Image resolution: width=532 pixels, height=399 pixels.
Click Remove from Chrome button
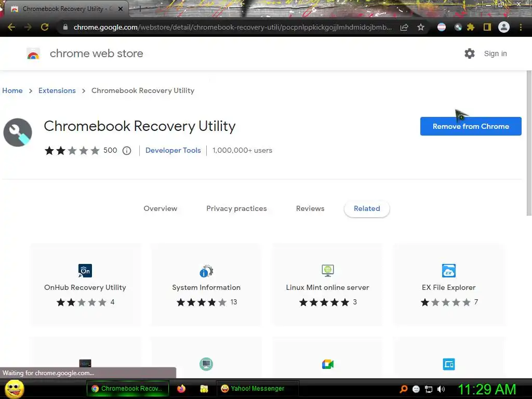pyautogui.click(x=471, y=126)
